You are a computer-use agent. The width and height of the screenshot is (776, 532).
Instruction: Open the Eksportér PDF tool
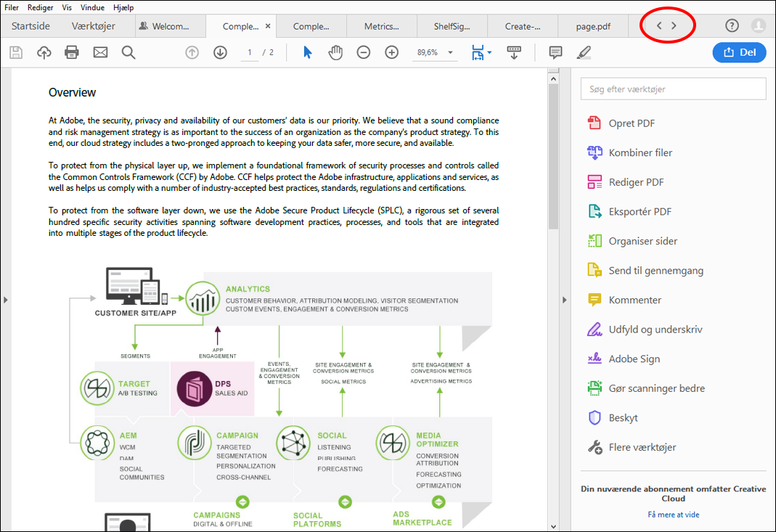(x=629, y=212)
